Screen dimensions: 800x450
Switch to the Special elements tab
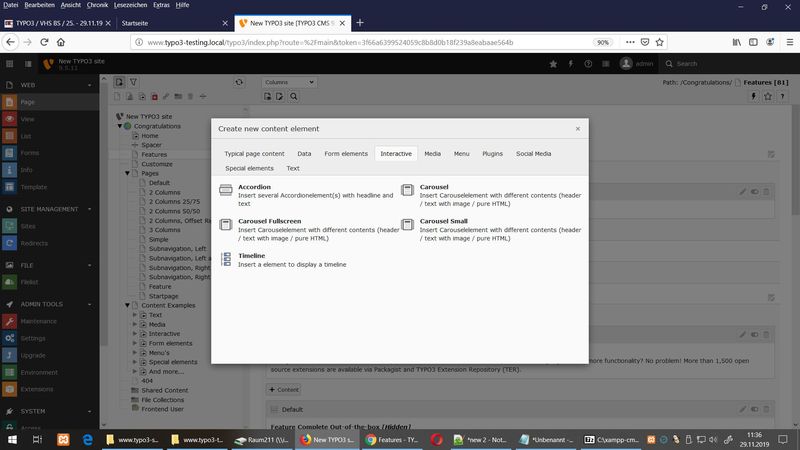click(x=249, y=168)
